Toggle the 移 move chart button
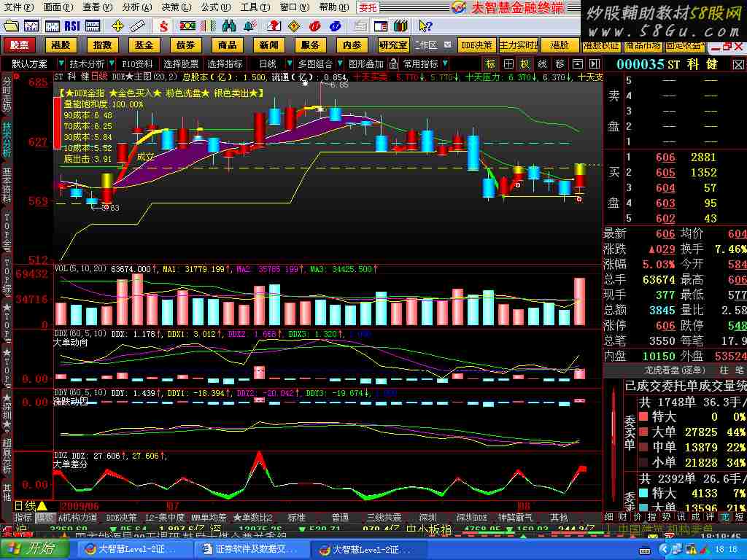The image size is (747, 560). point(560,64)
